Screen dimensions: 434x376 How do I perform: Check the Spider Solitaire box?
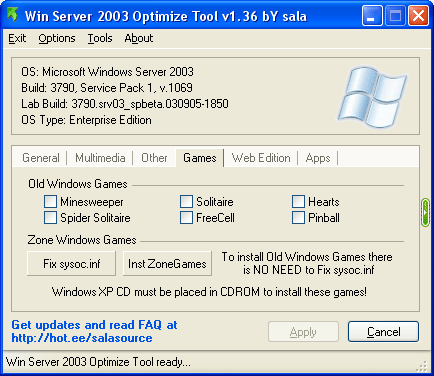[x=50, y=218]
